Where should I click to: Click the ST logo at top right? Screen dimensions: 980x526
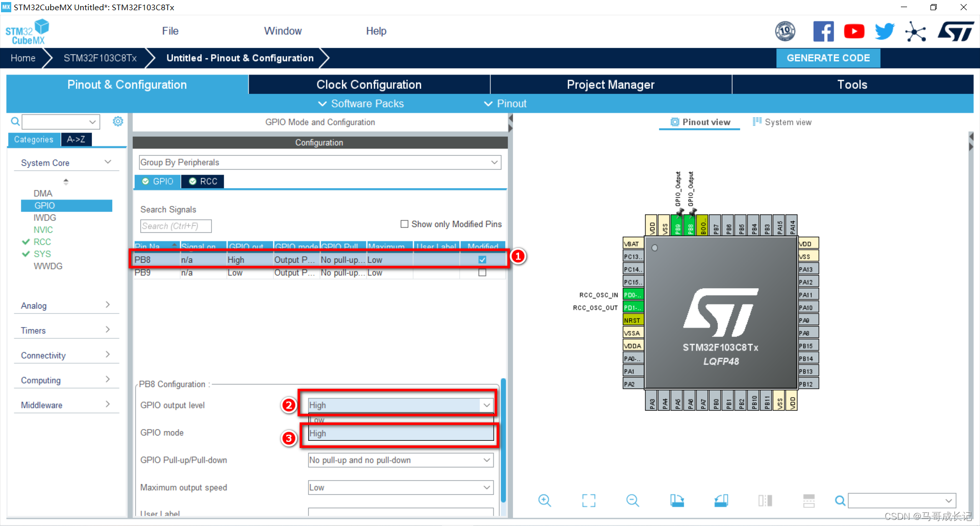point(955,32)
